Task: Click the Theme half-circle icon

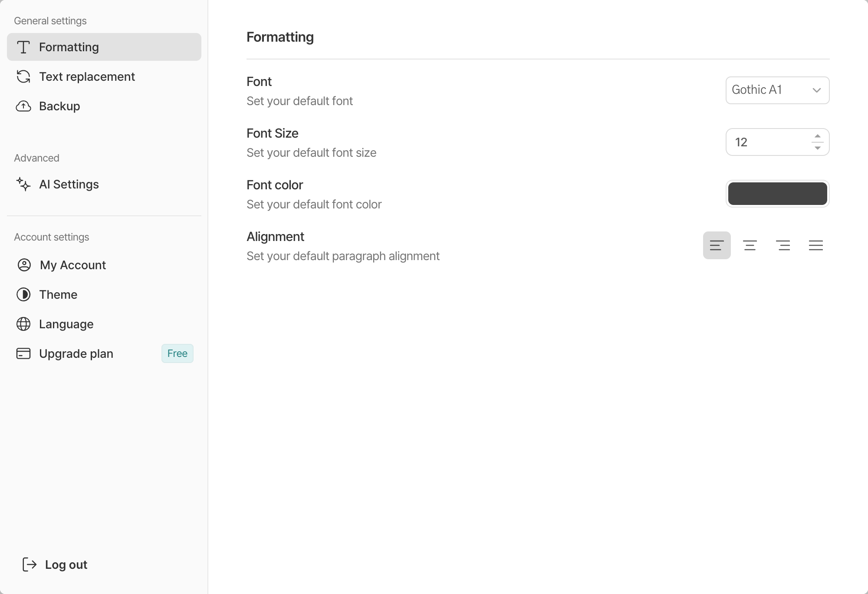Action: pyautogui.click(x=23, y=294)
